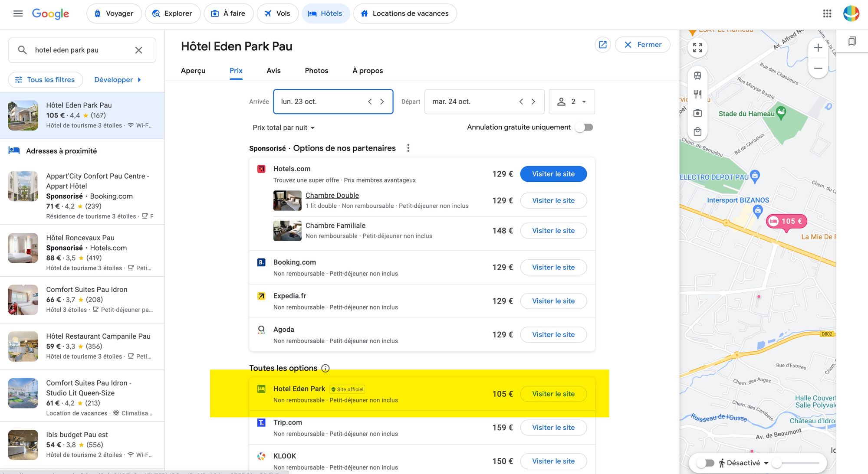The width and height of the screenshot is (868, 474).
Task: Open hotel page in new window
Action: click(x=603, y=45)
